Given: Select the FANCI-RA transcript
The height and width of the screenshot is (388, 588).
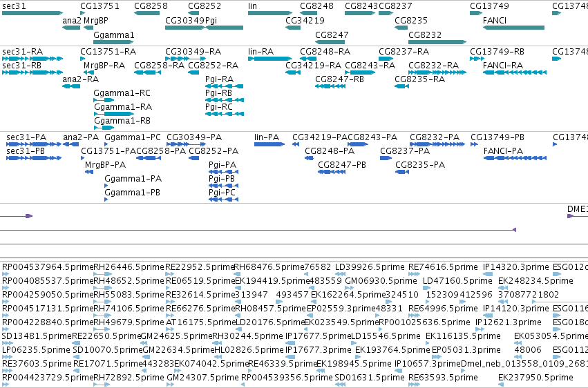Looking at the screenshot, I should (515, 72).
